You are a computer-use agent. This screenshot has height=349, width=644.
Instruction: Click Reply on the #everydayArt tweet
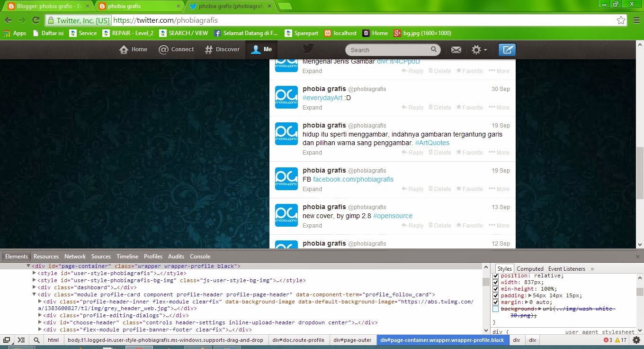tap(412, 108)
